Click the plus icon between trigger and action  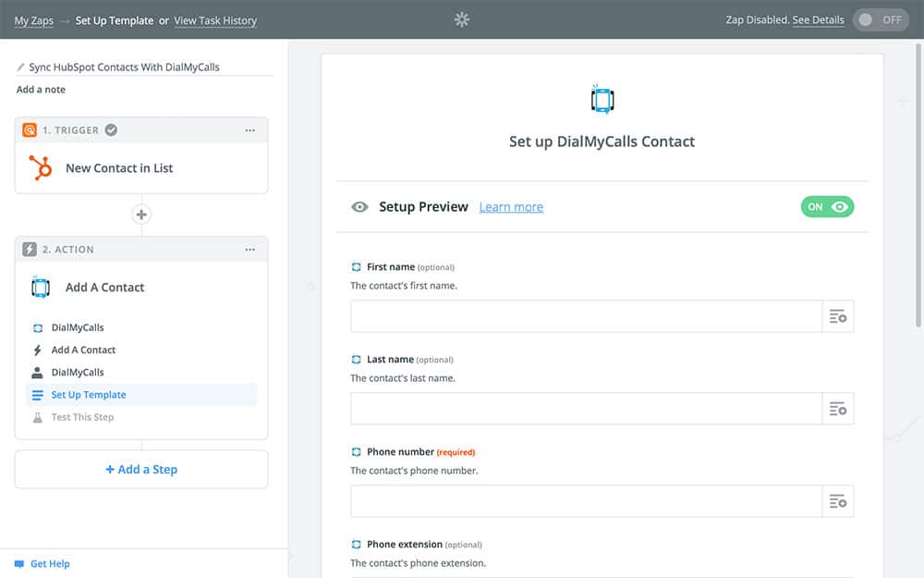141,215
